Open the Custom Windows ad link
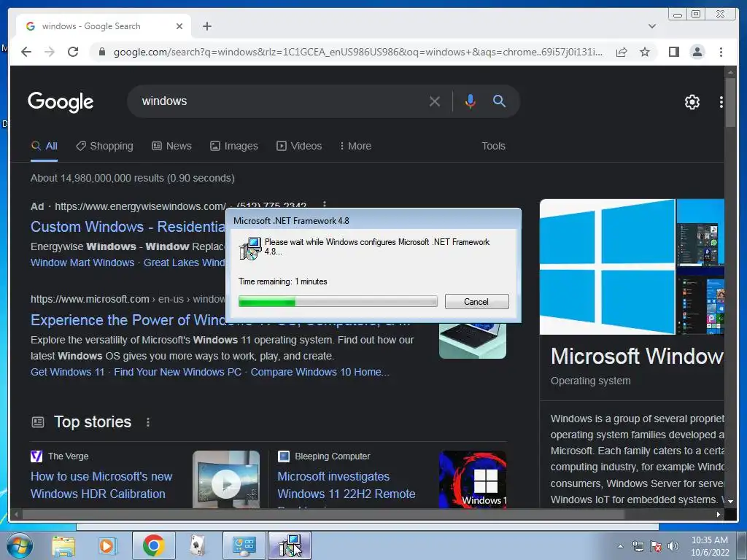Viewport: 747px width, 560px height. (x=128, y=227)
